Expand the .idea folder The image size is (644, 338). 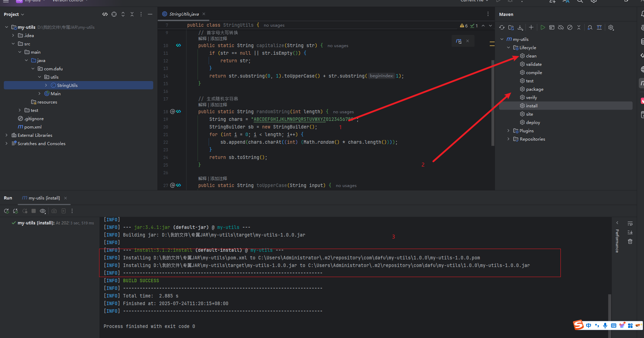click(13, 35)
